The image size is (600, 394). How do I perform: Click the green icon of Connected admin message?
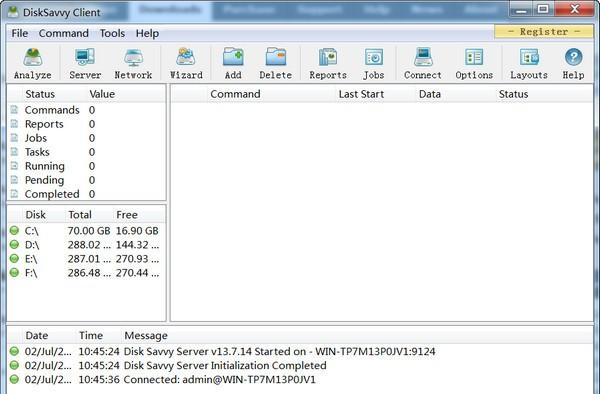(x=14, y=379)
